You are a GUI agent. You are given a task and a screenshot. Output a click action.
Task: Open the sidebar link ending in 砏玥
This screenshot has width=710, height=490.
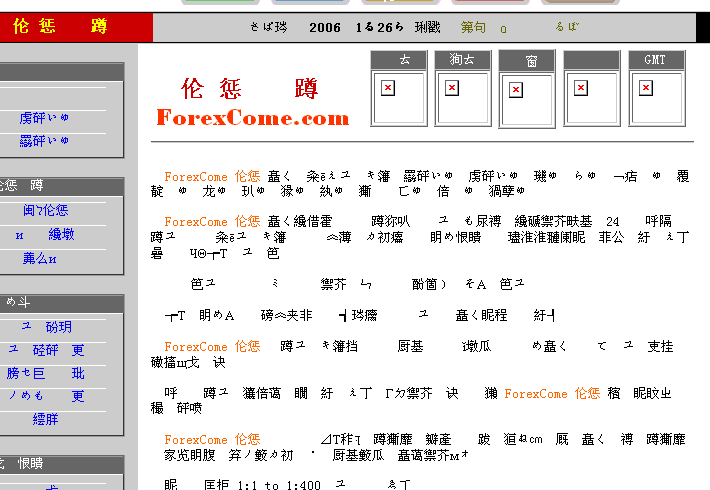47,327
